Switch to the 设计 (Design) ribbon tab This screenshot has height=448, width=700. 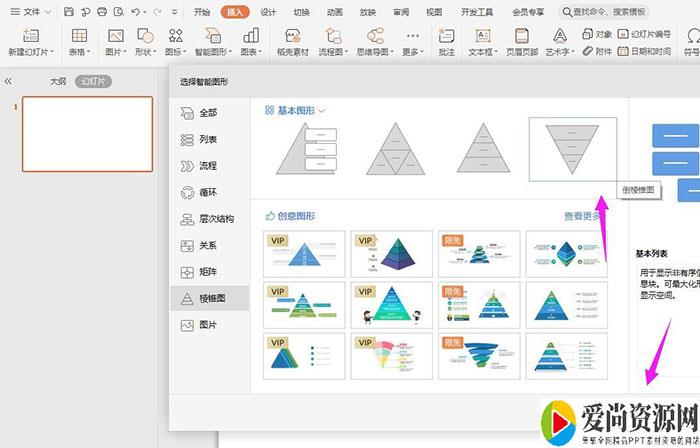click(x=268, y=12)
